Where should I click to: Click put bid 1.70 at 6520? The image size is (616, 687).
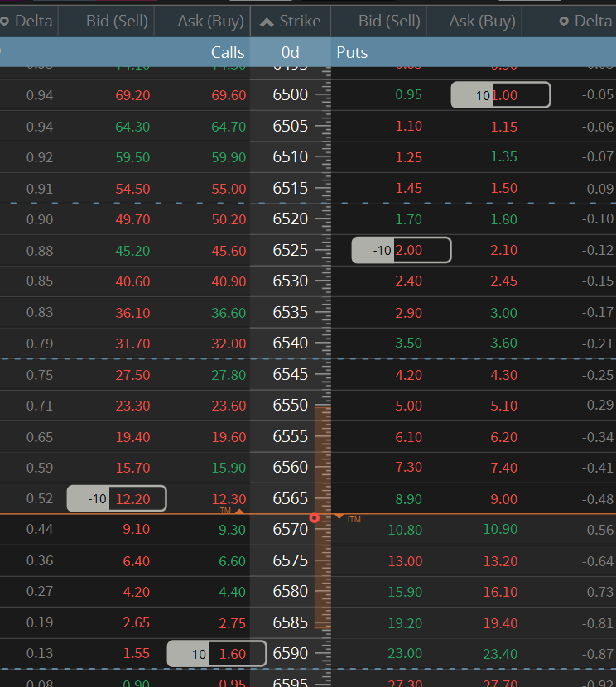tap(408, 219)
